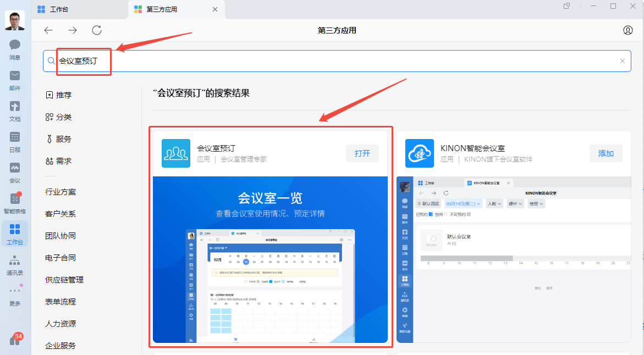Open the 企业服务 category

[x=60, y=346]
